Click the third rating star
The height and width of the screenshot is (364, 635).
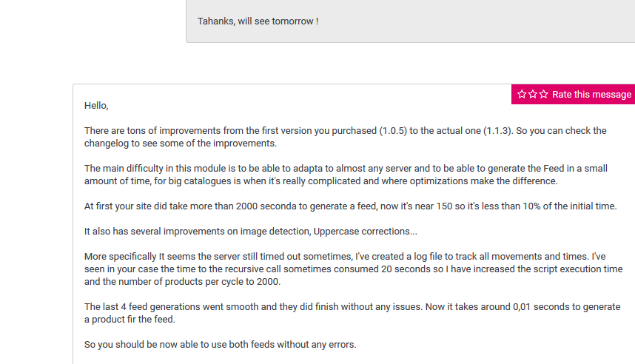pyautogui.click(x=544, y=95)
